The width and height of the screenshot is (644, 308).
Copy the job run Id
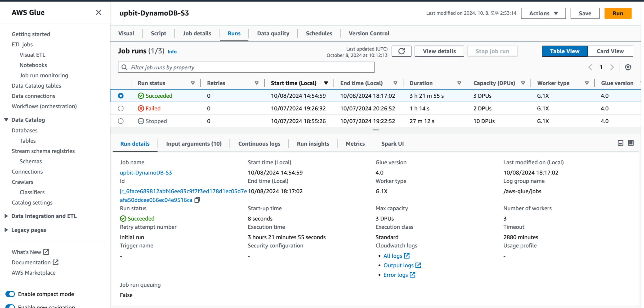click(x=197, y=200)
